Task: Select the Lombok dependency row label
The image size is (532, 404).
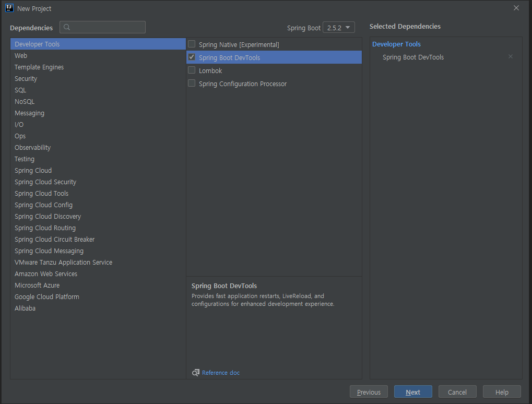Action: tap(210, 70)
